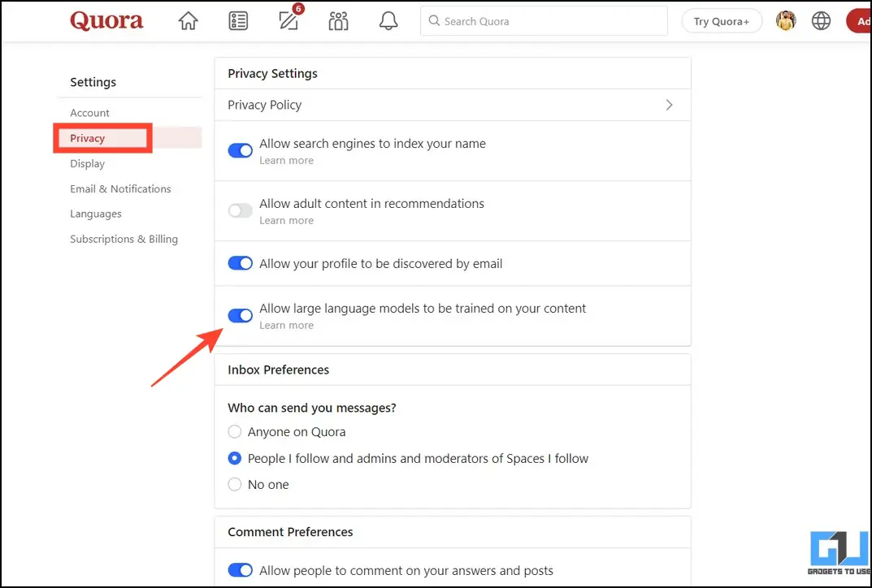Viewport: 872px width, 588px height.
Task: Disable large language models training toggle
Action: [241, 316]
